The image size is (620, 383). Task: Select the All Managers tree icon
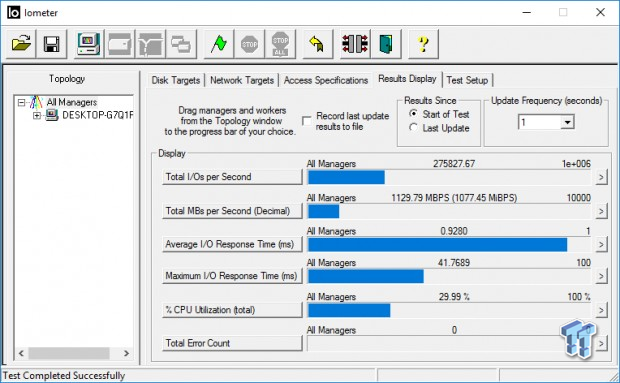(x=36, y=102)
